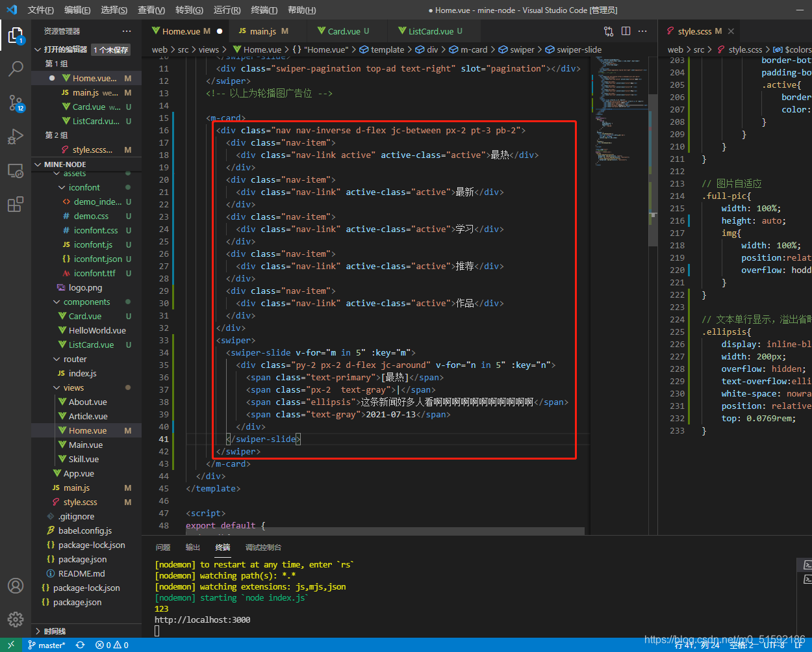Open the Search view in activity bar
Image resolution: width=812 pixels, height=652 pixels.
[16, 68]
